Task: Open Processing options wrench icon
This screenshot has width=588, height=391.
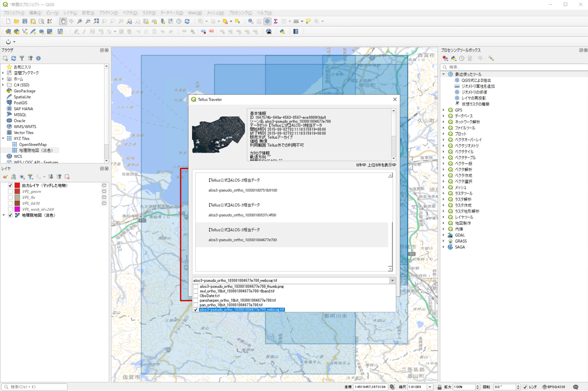Action: (x=491, y=58)
